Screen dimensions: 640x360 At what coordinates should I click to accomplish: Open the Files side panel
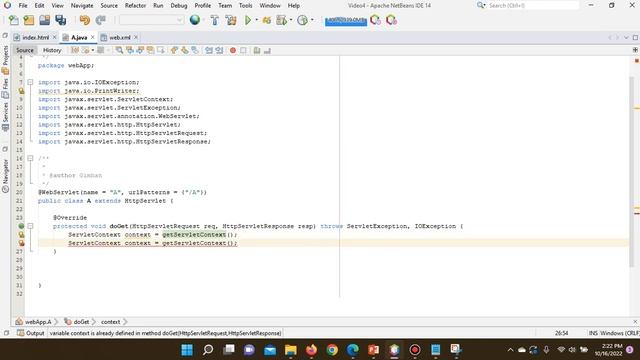[x=5, y=89]
